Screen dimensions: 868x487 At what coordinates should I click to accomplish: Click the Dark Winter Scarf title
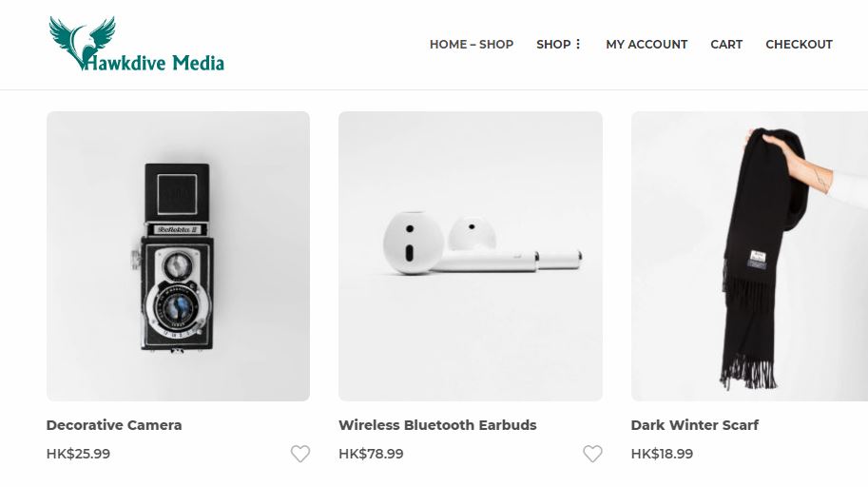tap(694, 425)
